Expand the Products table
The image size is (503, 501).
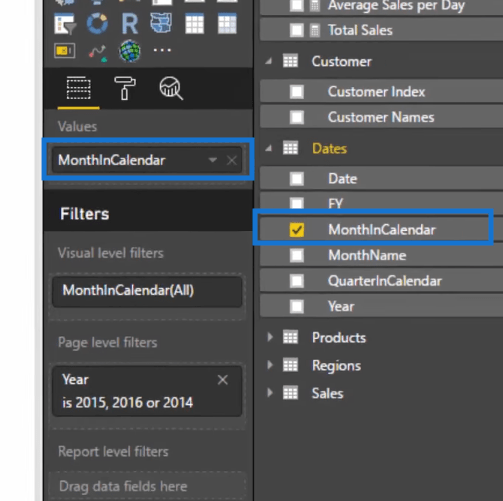(x=270, y=337)
